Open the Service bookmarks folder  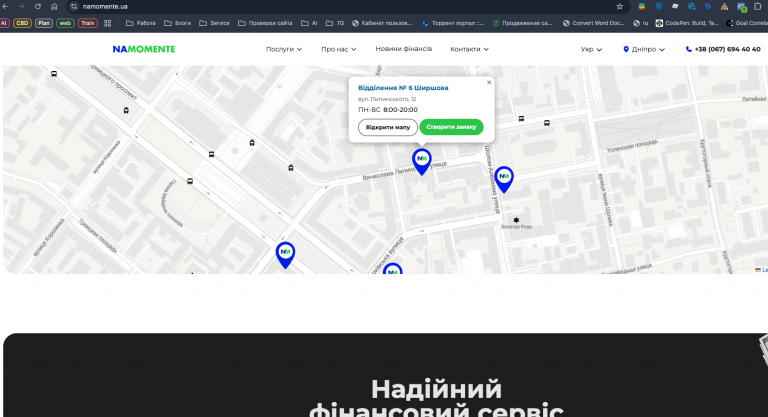click(215, 23)
